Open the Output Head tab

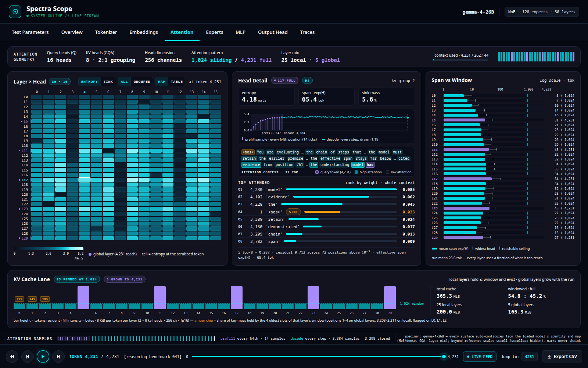coord(273,32)
